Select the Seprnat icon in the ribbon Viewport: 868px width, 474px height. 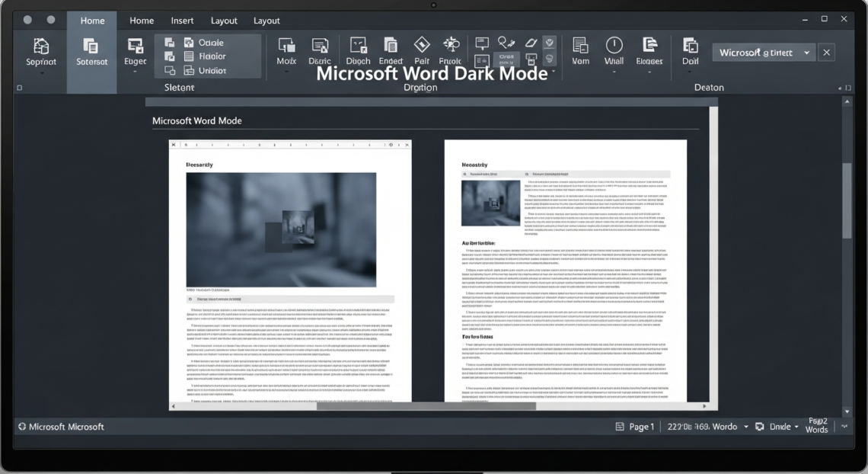click(x=40, y=52)
